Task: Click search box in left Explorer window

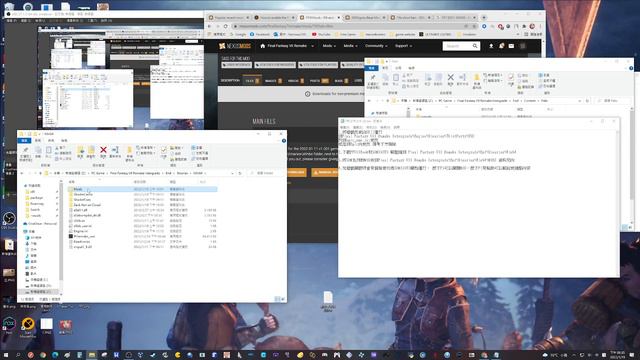Action: coord(266,173)
